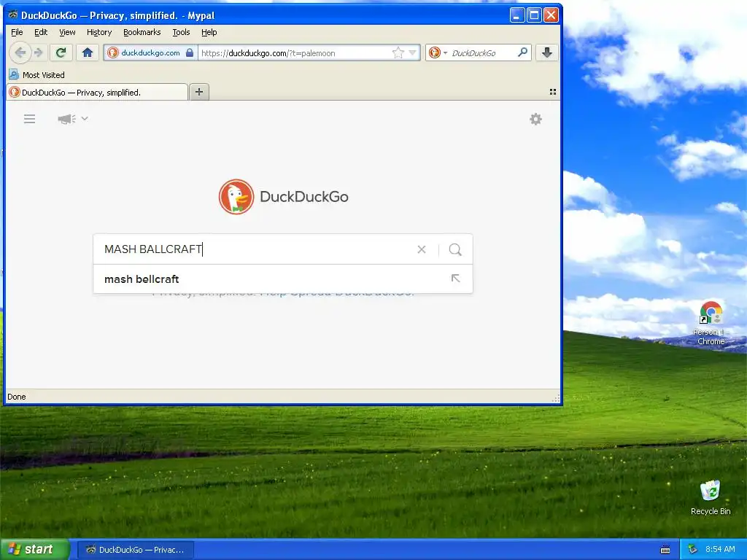Open the History menu

point(99,32)
